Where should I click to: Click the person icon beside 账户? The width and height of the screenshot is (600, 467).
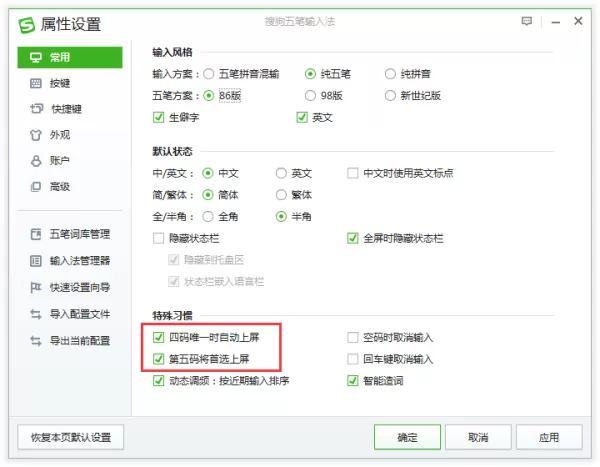point(36,161)
